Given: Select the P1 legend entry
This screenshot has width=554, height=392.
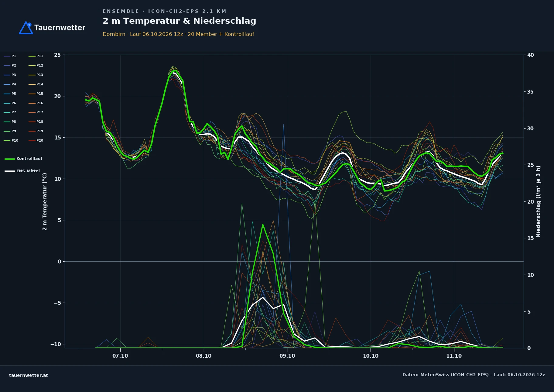Looking at the screenshot, I should 10,56.
